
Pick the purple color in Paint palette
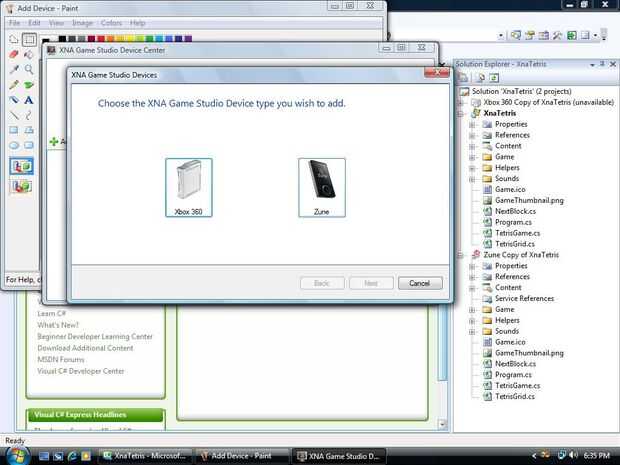tap(188, 38)
